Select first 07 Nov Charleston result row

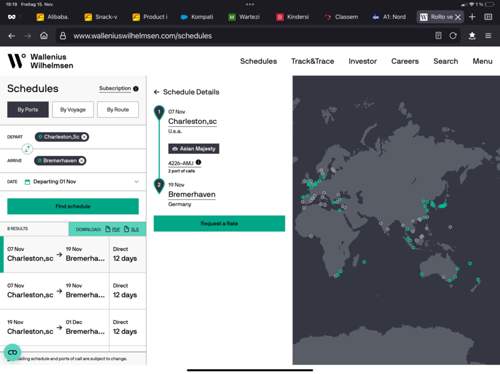(x=73, y=255)
